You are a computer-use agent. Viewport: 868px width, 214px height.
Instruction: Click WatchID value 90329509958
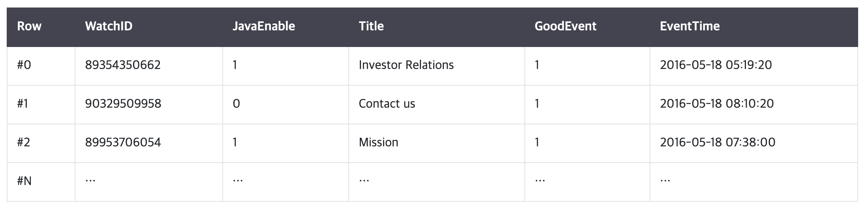(x=123, y=104)
